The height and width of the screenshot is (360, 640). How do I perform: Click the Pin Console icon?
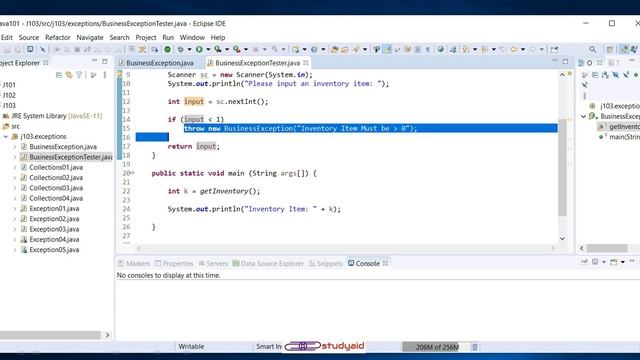click(584, 262)
